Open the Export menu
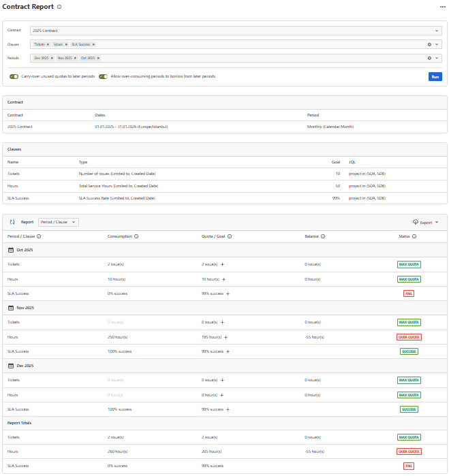449x476 pixels. pyautogui.click(x=426, y=222)
